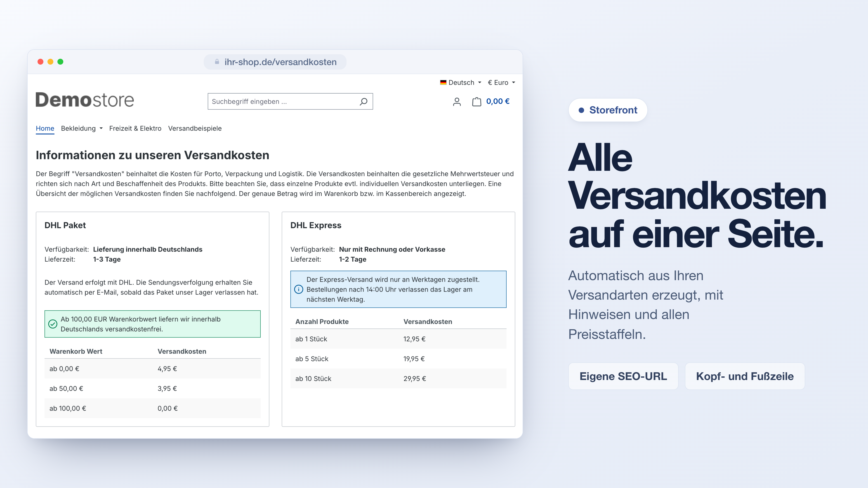
Task: Click the '29,95 €' shipping cost cell
Action: click(415, 379)
